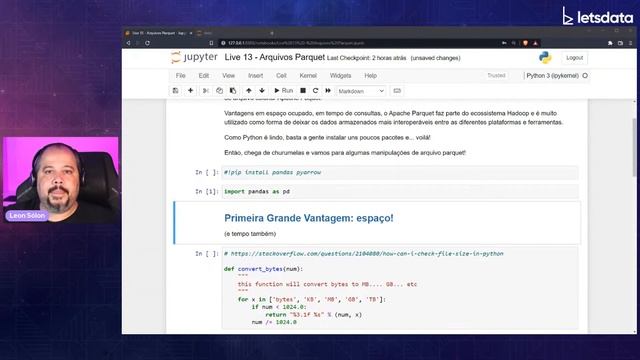Click the Logout button
Screen dimensions: 640x360
pyautogui.click(x=574, y=58)
